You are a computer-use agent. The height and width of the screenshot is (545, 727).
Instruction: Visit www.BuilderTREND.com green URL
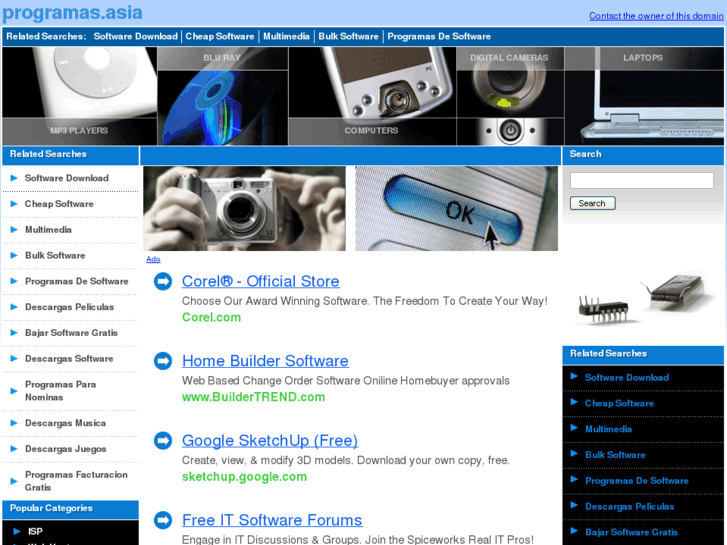pos(254,397)
